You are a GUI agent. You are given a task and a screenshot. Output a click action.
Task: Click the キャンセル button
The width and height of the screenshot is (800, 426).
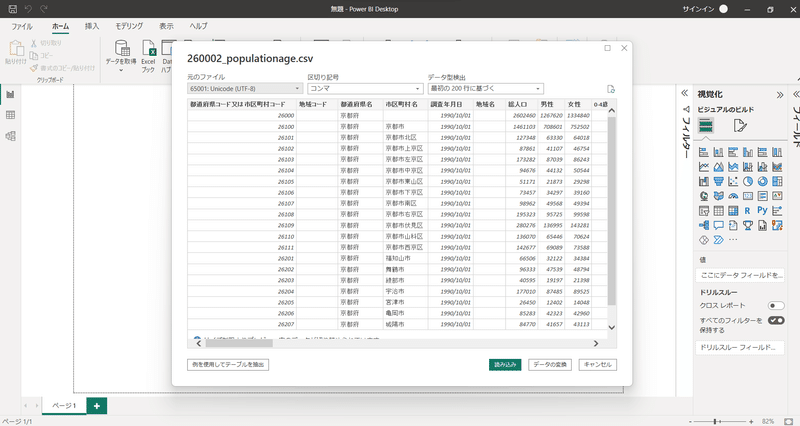597,365
